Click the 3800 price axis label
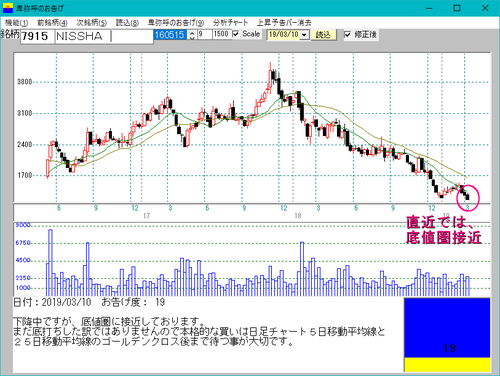Screen dimensions: 500x376 point(25,82)
